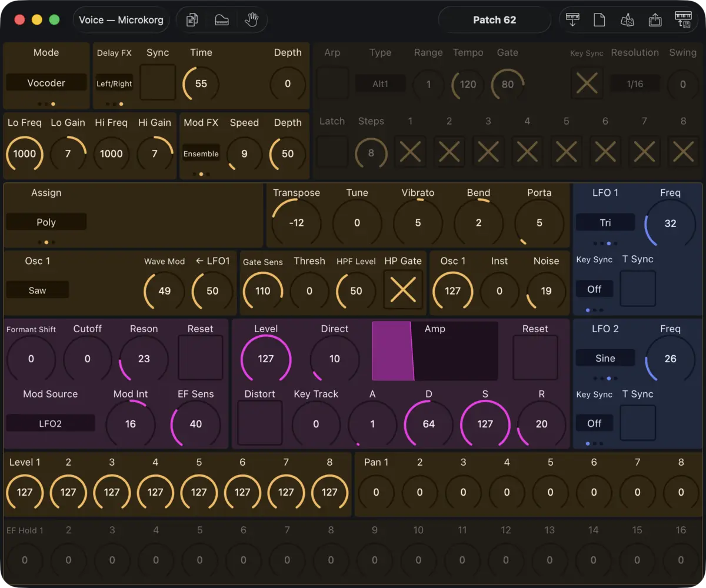Open the LFO 1 waveform selector showing Tri
Image resolution: width=706 pixels, height=588 pixels.
pyautogui.click(x=605, y=222)
